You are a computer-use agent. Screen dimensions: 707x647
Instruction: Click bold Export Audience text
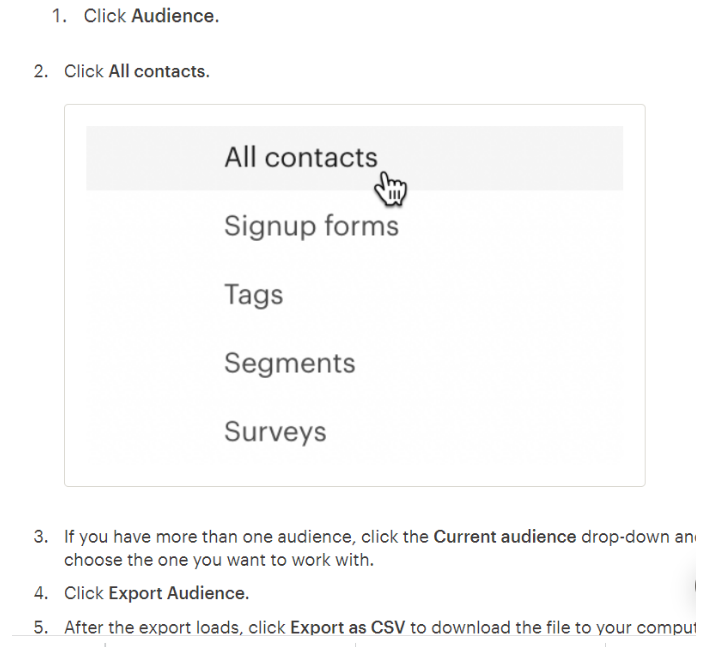(x=178, y=593)
